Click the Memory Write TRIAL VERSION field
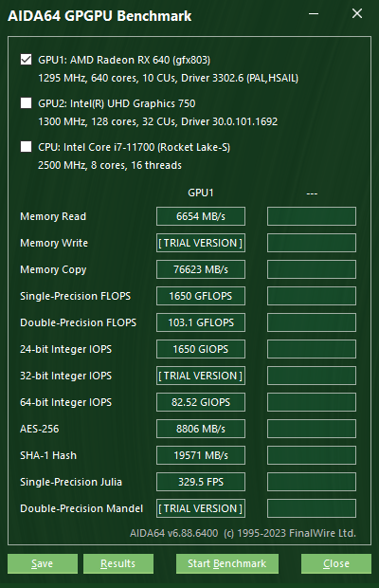 click(201, 243)
